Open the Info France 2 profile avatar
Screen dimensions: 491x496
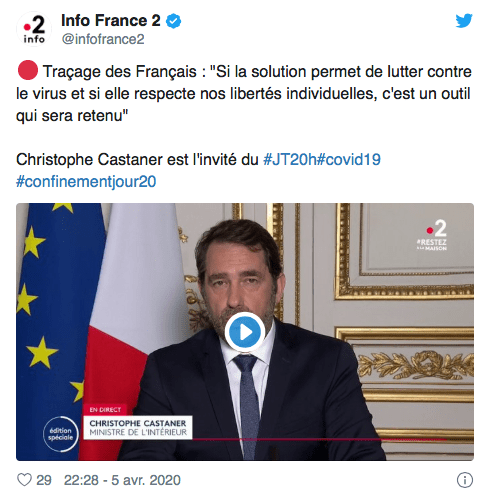34,29
